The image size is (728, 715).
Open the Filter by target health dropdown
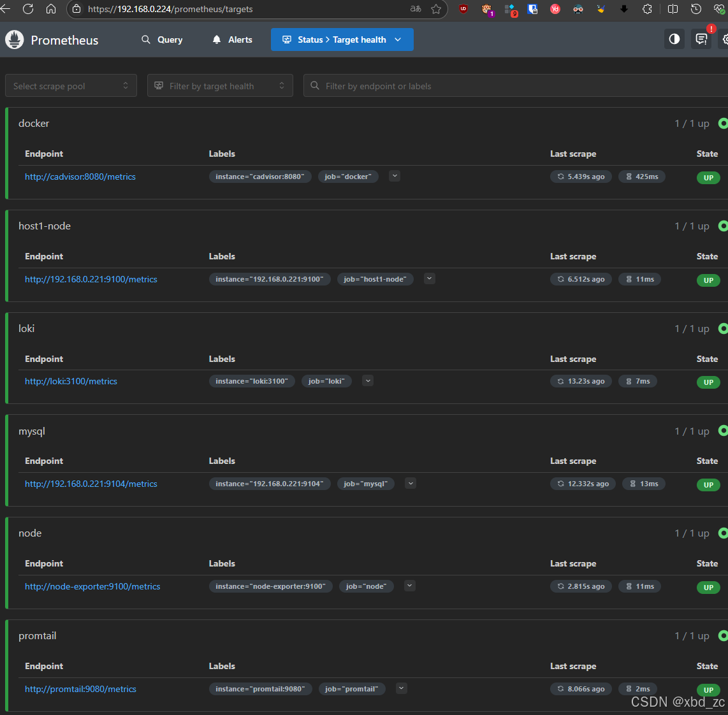tap(220, 86)
